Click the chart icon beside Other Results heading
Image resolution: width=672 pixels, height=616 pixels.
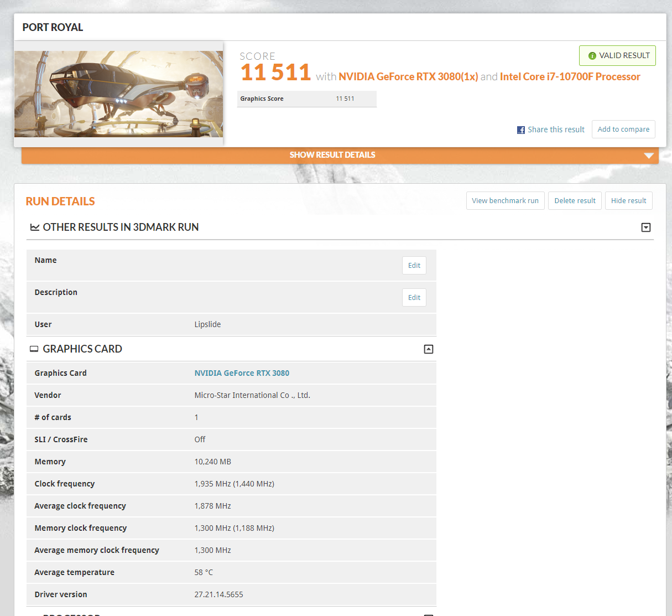point(35,227)
